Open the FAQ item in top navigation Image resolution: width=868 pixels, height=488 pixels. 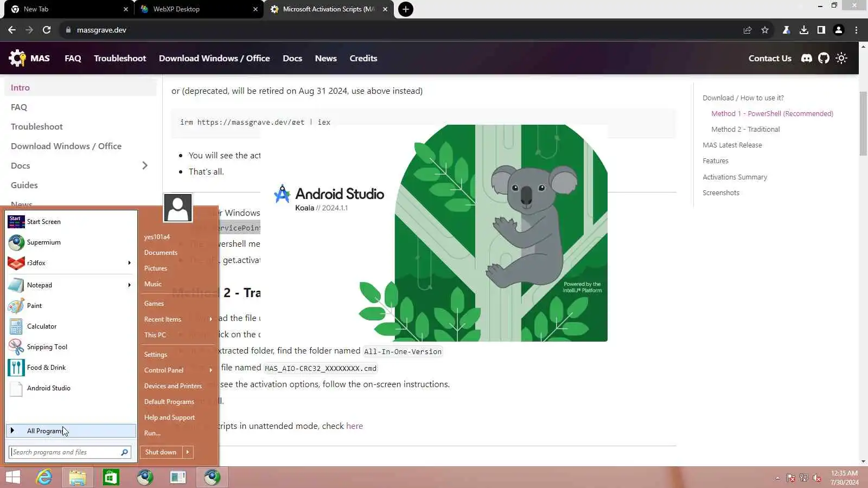tap(73, 58)
